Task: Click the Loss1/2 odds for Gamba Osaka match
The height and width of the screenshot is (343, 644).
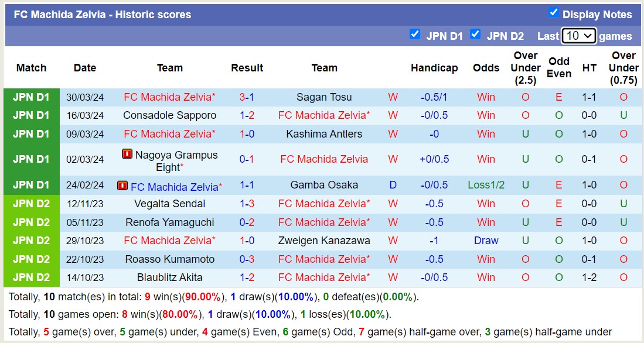Action: pos(486,185)
